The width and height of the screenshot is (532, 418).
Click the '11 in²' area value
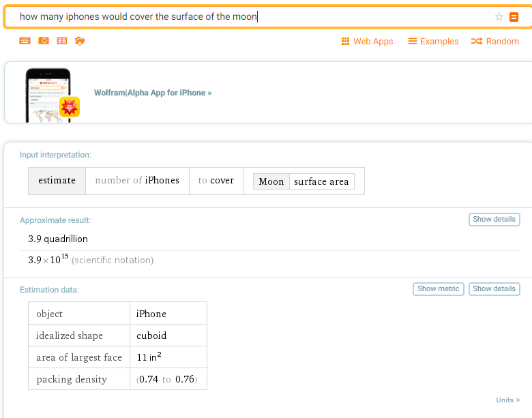pyautogui.click(x=149, y=357)
